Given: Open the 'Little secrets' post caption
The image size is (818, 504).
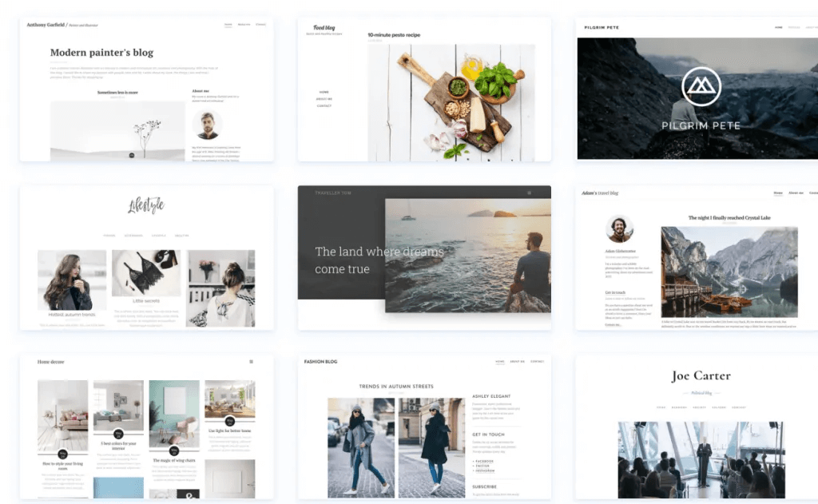Looking at the screenshot, I should [146, 301].
